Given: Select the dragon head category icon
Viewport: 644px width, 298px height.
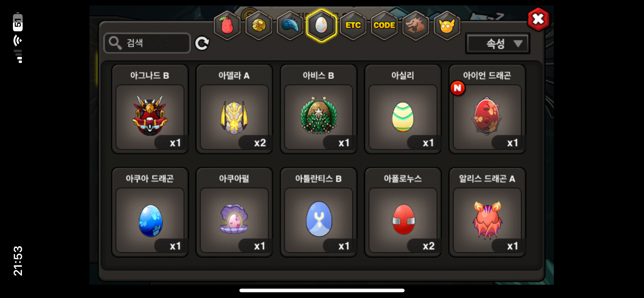Looking at the screenshot, I should point(415,25).
